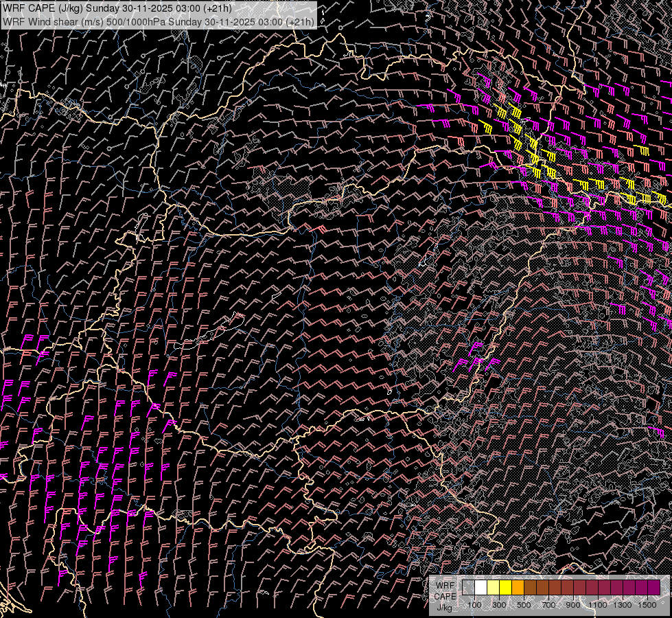Click the 300 tick label on legend
The image size is (672, 618).
click(500, 605)
